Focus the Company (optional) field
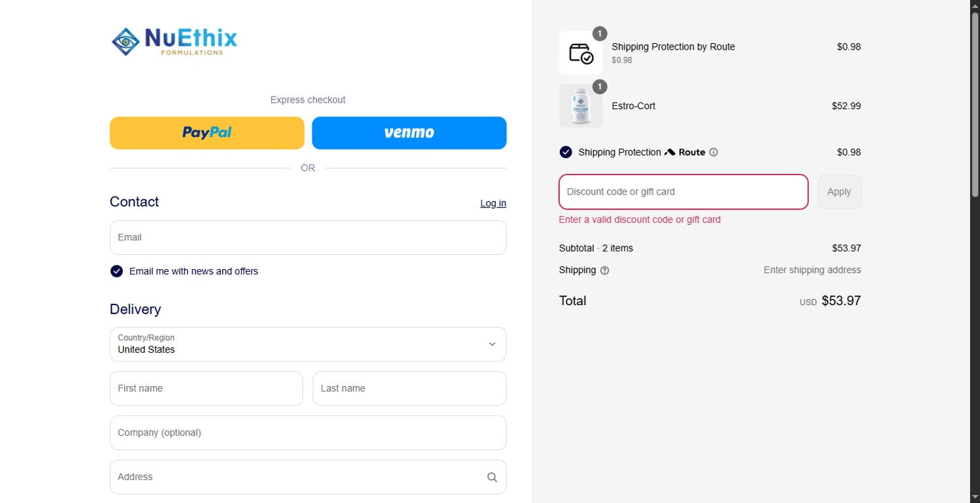The image size is (980, 503). [x=308, y=433]
